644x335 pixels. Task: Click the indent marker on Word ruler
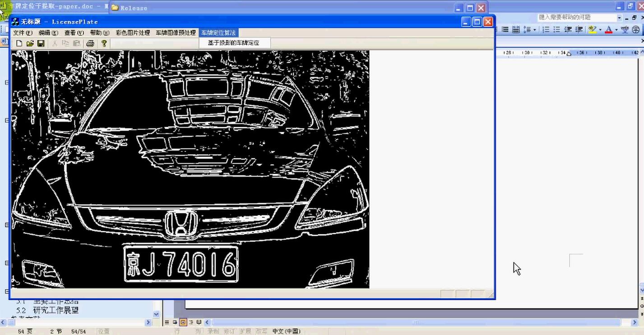[569, 53]
